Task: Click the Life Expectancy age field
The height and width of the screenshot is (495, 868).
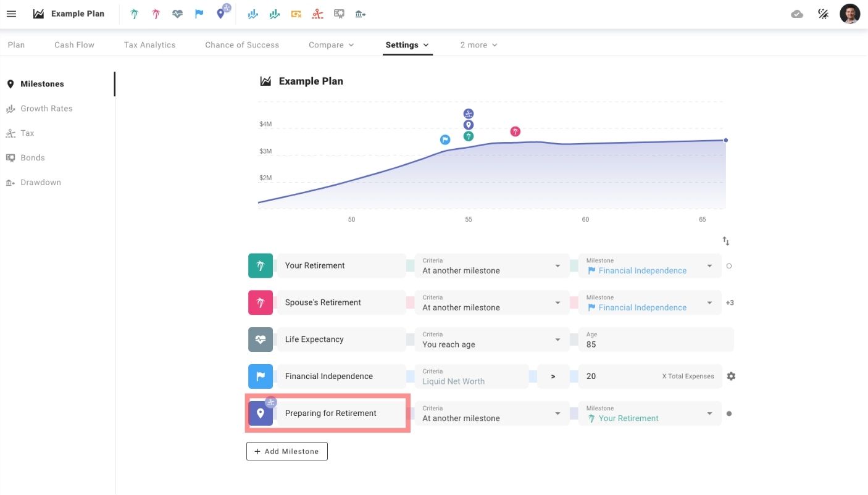Action: click(654, 340)
